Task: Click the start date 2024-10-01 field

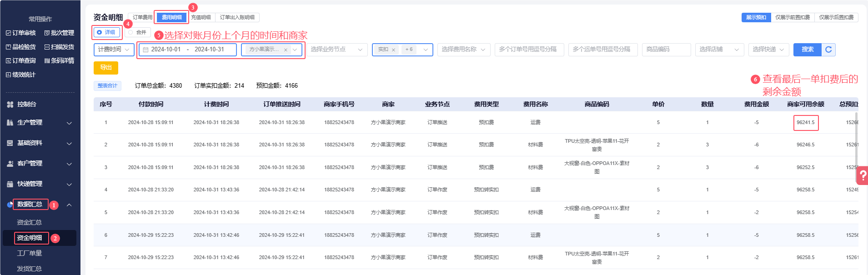Action: coord(166,50)
